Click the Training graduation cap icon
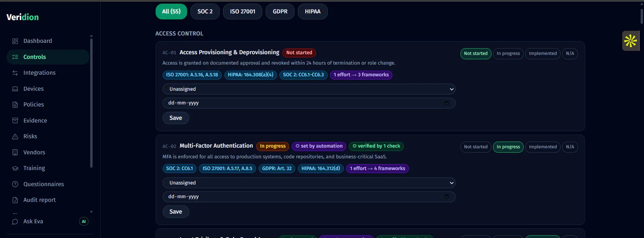The image size is (644, 238). point(15,168)
